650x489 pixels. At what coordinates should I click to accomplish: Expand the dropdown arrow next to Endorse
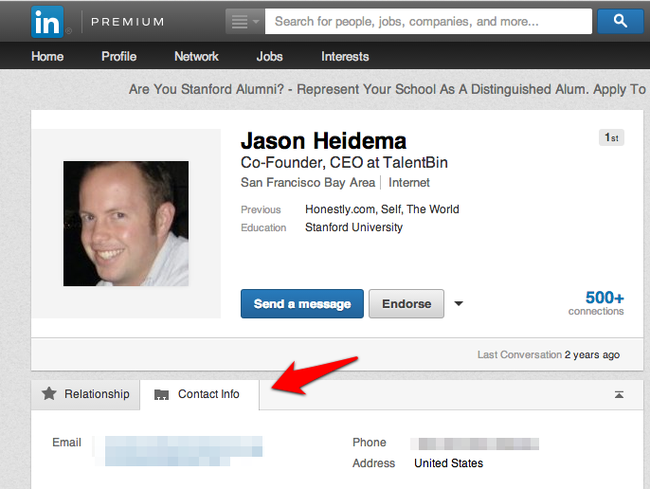point(459,304)
